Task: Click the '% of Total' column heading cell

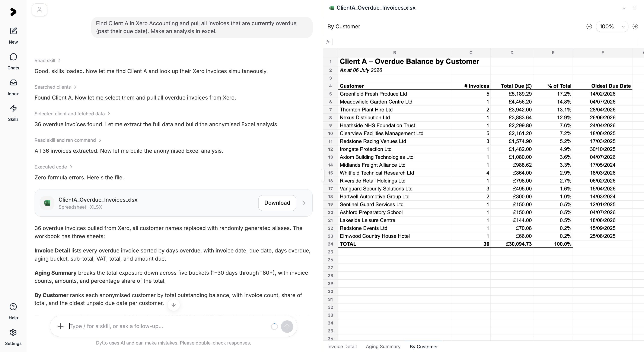Action: [x=553, y=86]
